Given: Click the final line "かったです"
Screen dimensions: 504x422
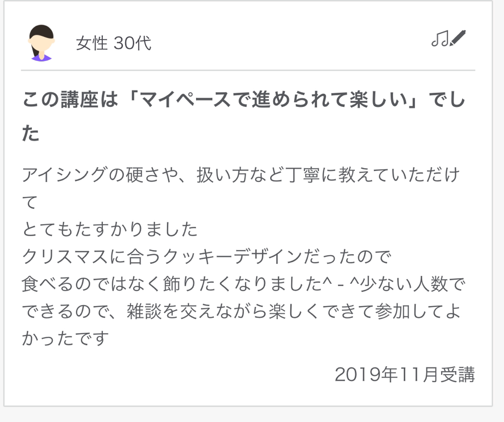Looking at the screenshot, I should (66, 339).
